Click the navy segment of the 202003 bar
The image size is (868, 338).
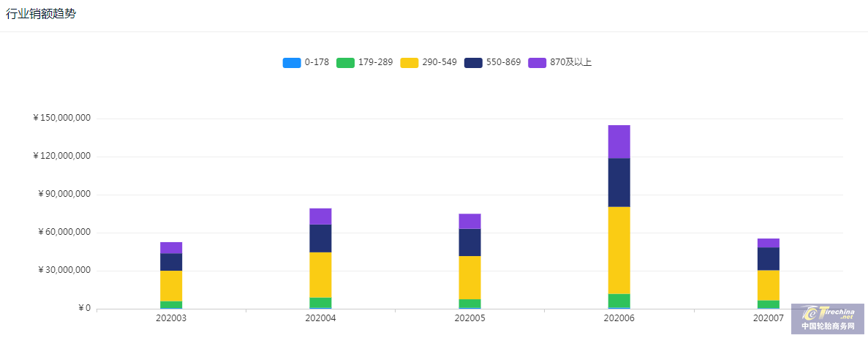[x=171, y=262]
